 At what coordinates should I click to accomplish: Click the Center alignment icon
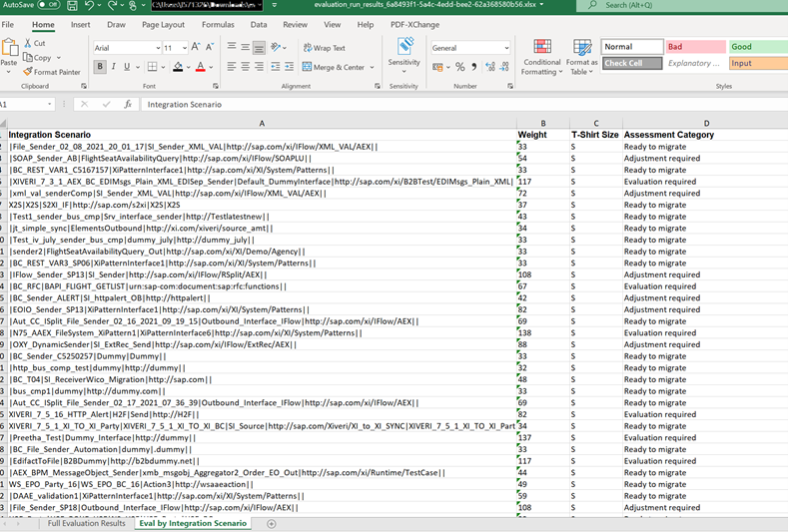pyautogui.click(x=246, y=66)
